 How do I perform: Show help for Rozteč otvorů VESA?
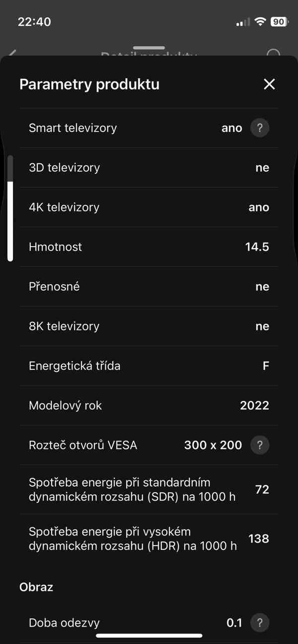tap(259, 445)
